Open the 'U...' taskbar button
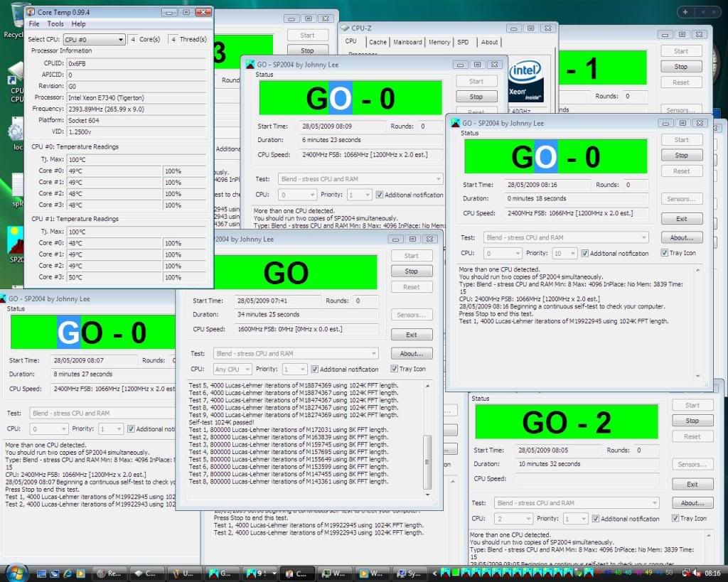This screenshot has width=728, height=582. click(x=184, y=573)
